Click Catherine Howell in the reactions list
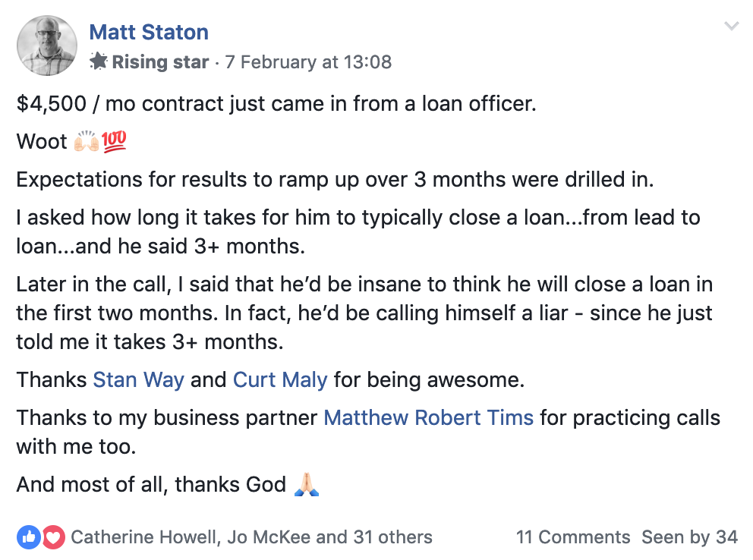 pyautogui.click(x=144, y=537)
